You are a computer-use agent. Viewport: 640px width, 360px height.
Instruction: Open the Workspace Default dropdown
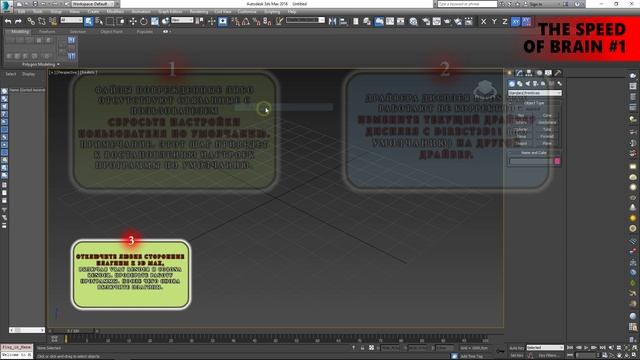pyautogui.click(x=93, y=4)
